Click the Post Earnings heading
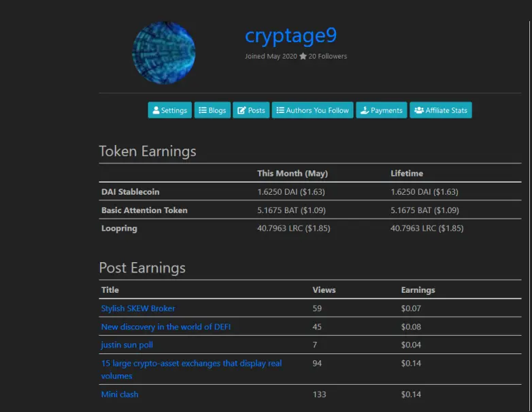This screenshot has width=532, height=412. 142,268
